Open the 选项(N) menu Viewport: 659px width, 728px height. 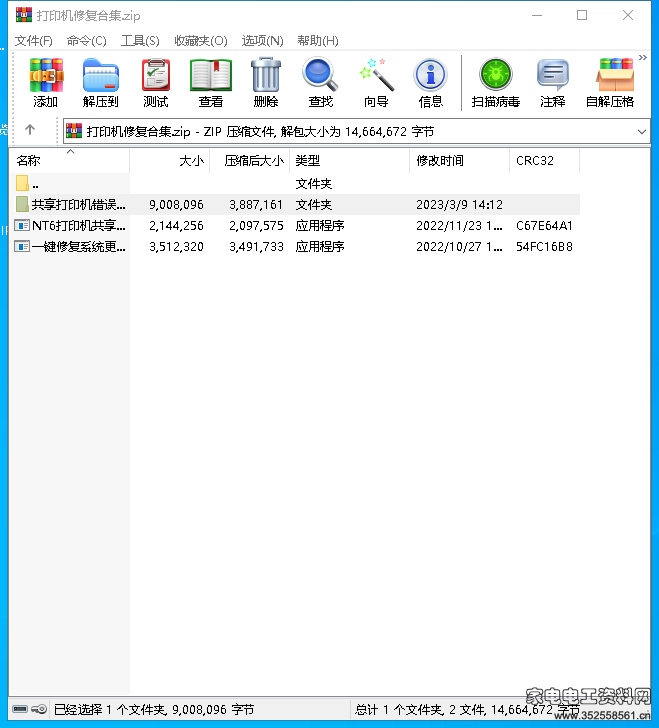click(262, 41)
